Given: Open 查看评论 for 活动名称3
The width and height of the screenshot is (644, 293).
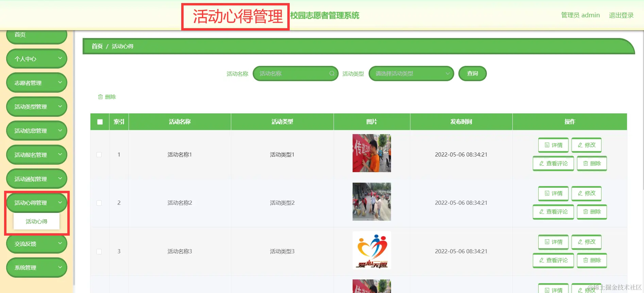Looking at the screenshot, I should point(553,260).
